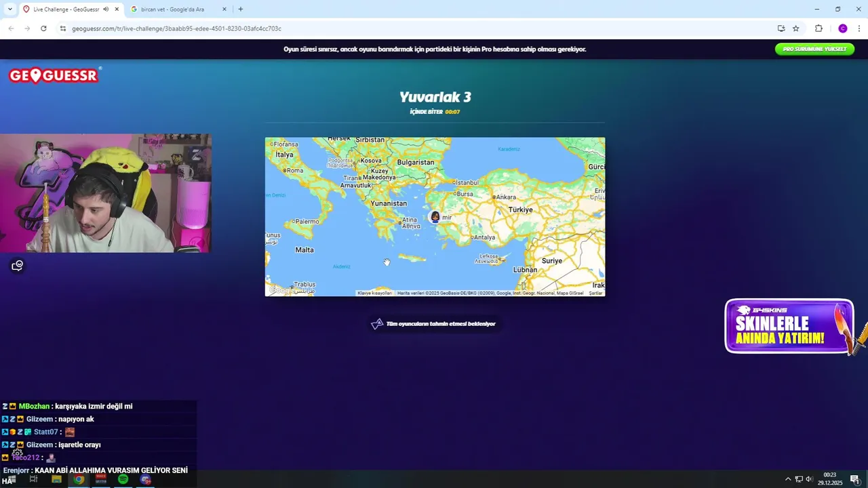Open the Chrome extensions menu
This screenshot has height=488, width=868.
coord(818,28)
